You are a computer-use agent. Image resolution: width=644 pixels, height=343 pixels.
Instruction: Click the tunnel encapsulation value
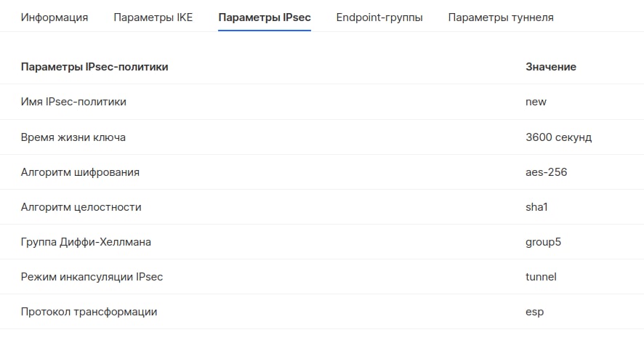coord(541,277)
